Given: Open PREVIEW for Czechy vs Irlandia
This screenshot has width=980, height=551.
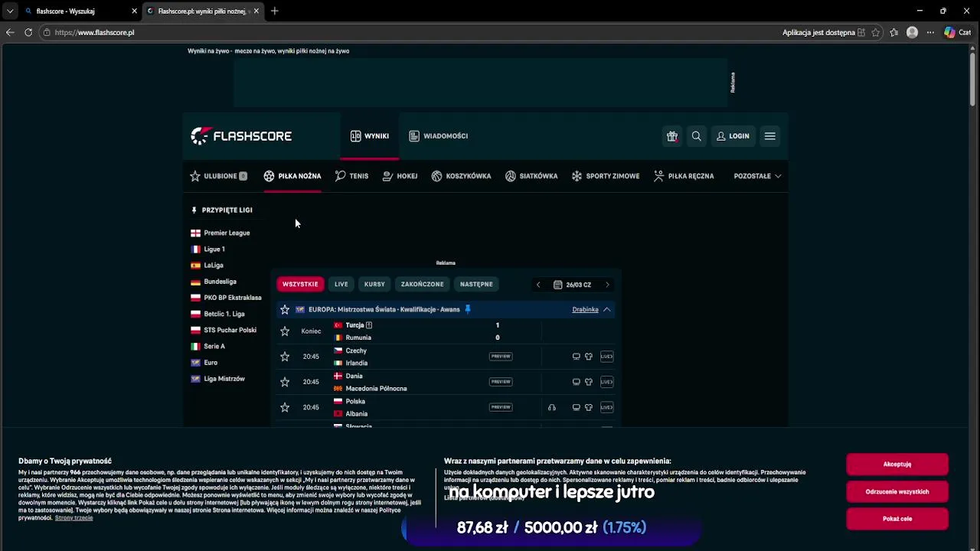Looking at the screenshot, I should (501, 357).
